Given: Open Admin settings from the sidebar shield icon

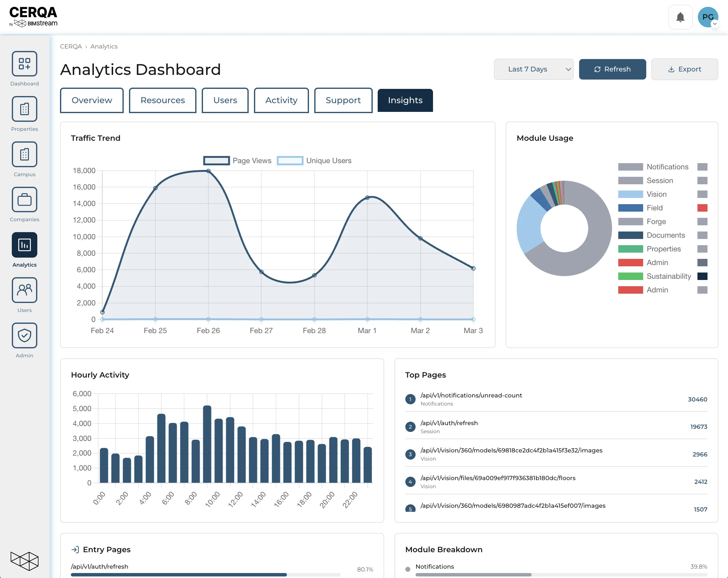Looking at the screenshot, I should [x=24, y=335].
